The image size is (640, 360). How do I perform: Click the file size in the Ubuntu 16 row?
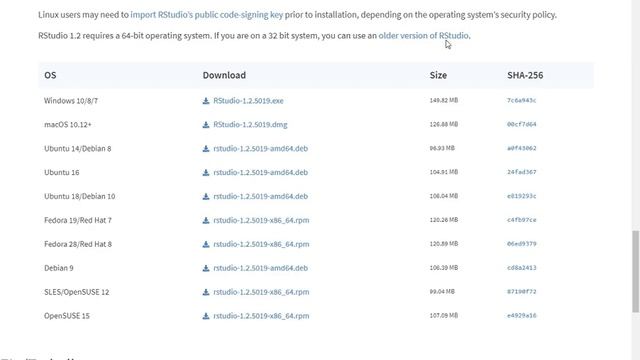(444, 172)
